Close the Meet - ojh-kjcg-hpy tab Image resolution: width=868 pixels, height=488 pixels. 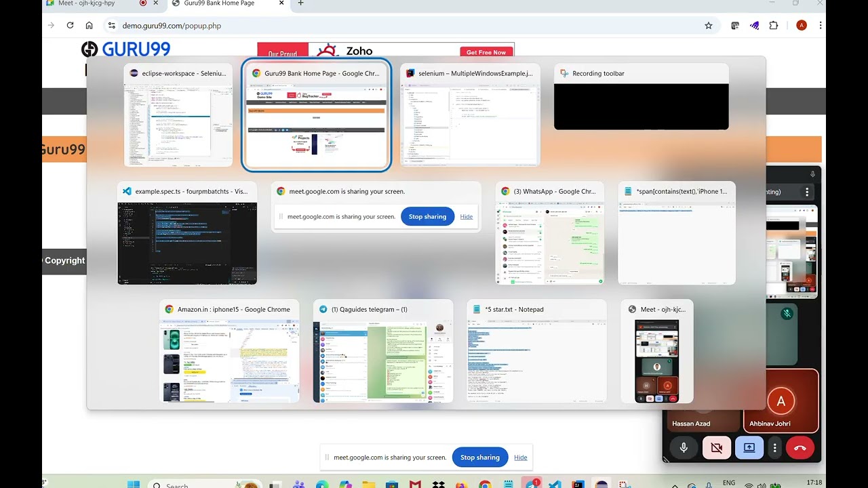tap(156, 3)
